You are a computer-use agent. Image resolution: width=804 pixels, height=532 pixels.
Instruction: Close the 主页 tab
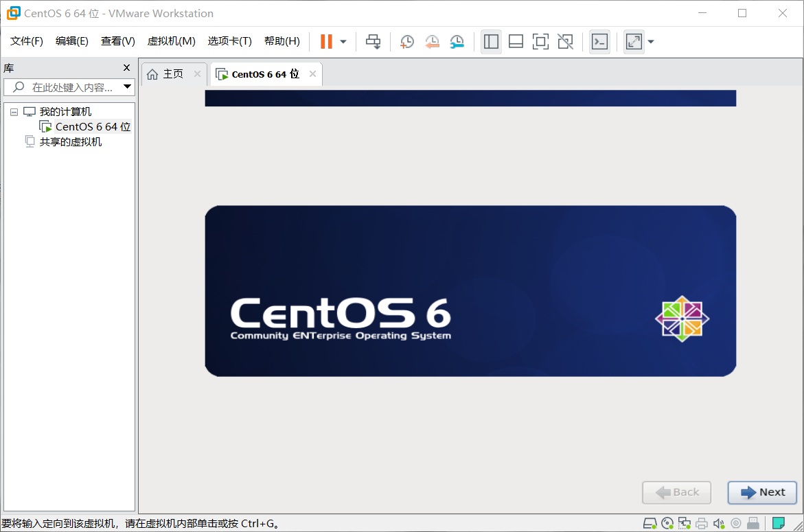point(198,74)
